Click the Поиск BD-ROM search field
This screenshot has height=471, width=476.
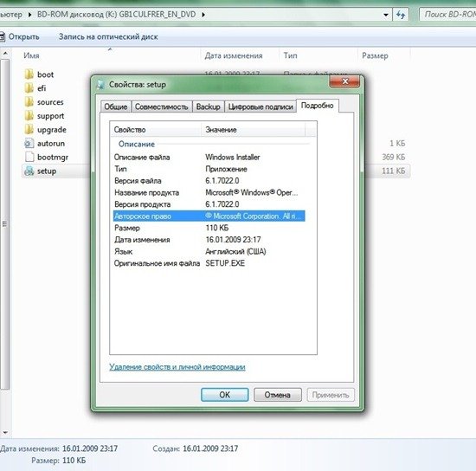tap(447, 14)
